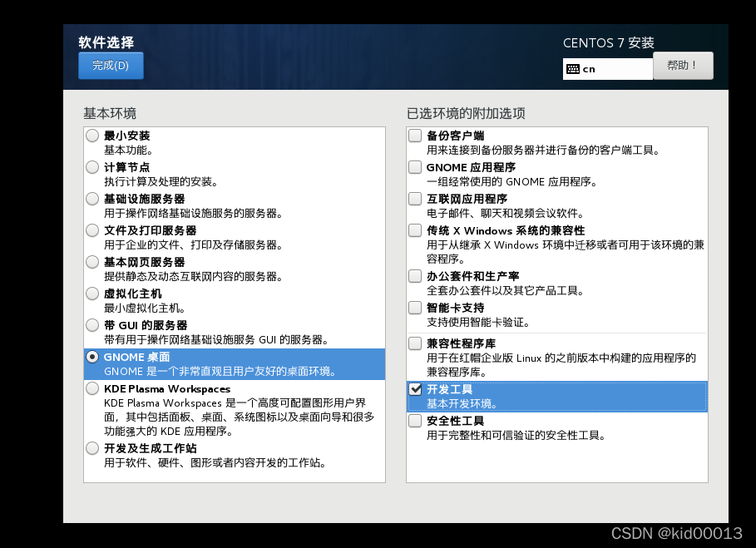The width and height of the screenshot is (756, 548).
Task: Click the text 用于完整性和可信验证的安全性工具。
Action: (516, 436)
